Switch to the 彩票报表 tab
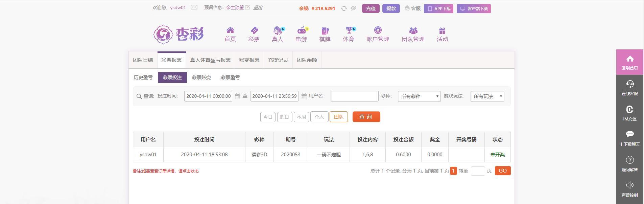Viewport: 644px width, 204px height. [171, 60]
